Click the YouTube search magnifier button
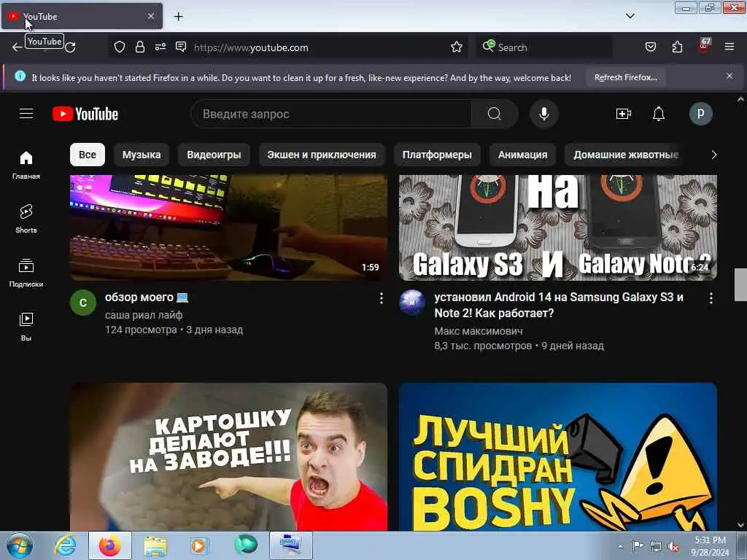This screenshot has width=747, height=560. click(494, 114)
